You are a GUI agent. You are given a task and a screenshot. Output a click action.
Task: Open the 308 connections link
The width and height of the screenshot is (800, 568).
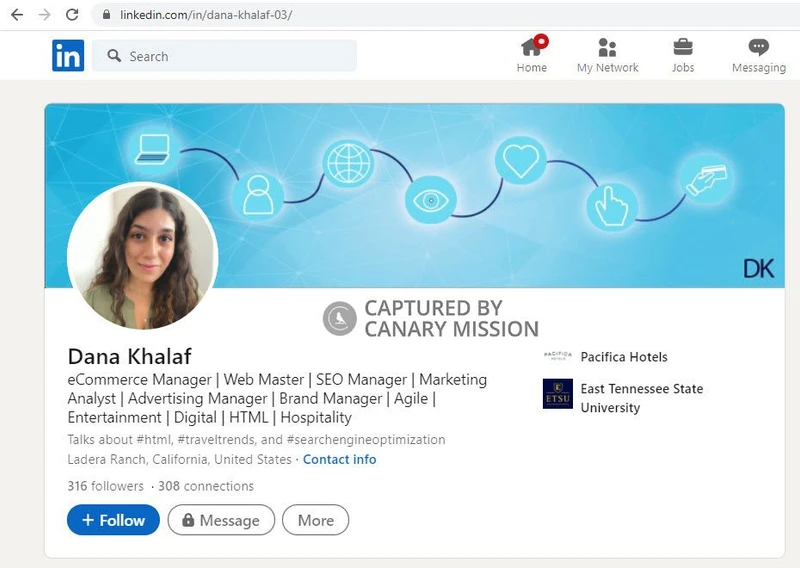[x=206, y=486]
